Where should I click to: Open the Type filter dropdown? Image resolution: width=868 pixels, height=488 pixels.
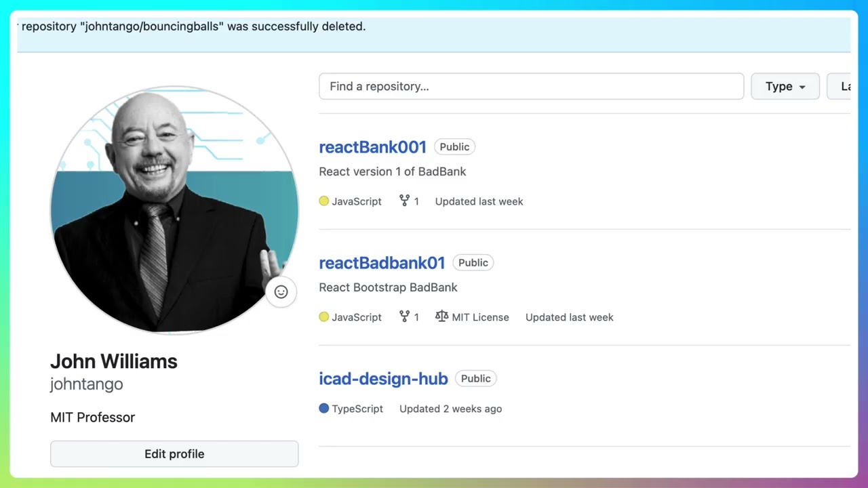(x=785, y=86)
